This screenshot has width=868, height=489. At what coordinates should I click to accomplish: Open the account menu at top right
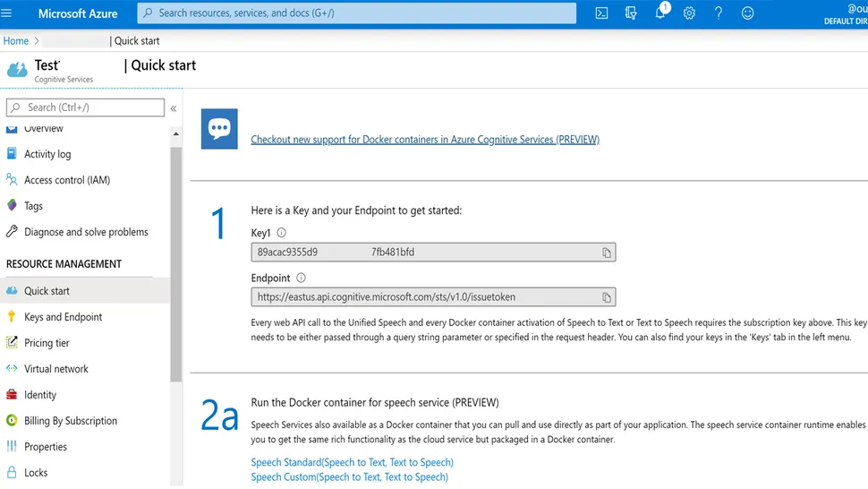tap(846, 14)
